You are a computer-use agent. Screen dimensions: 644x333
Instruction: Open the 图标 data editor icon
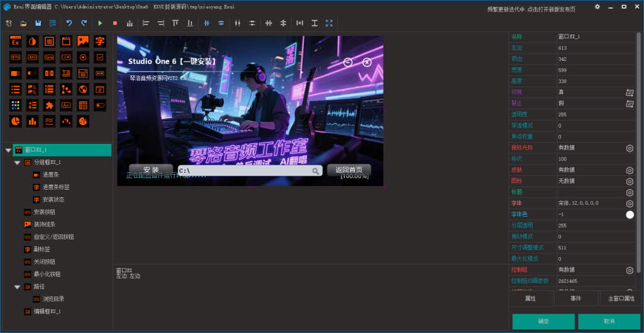tap(630, 181)
